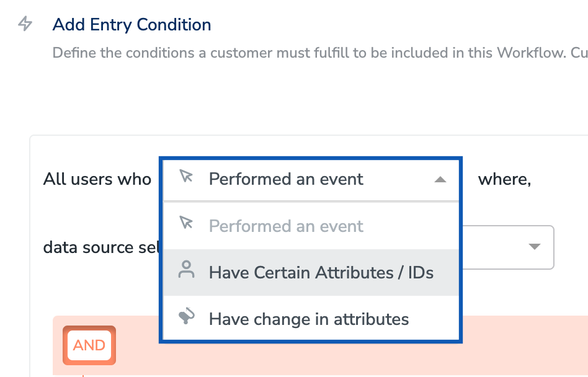This screenshot has height=377, width=588.
Task: Click the cursor icon beside the greyed-out event option
Action: (x=185, y=223)
